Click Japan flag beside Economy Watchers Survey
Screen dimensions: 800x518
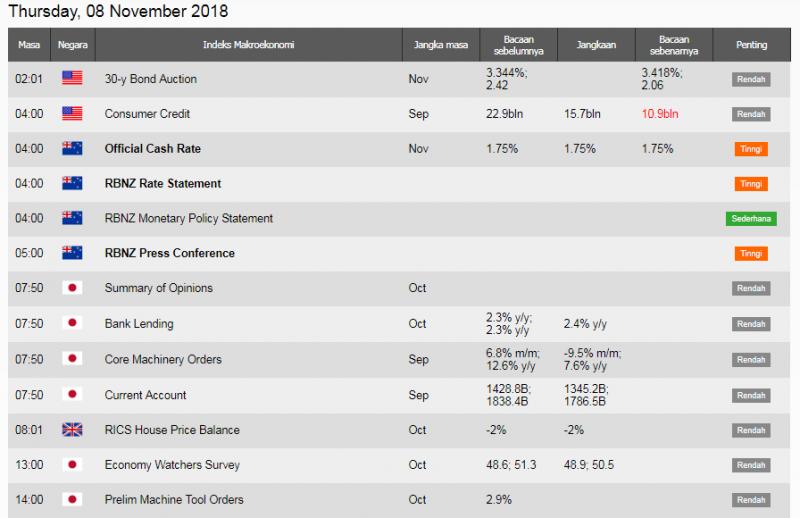[x=72, y=464]
